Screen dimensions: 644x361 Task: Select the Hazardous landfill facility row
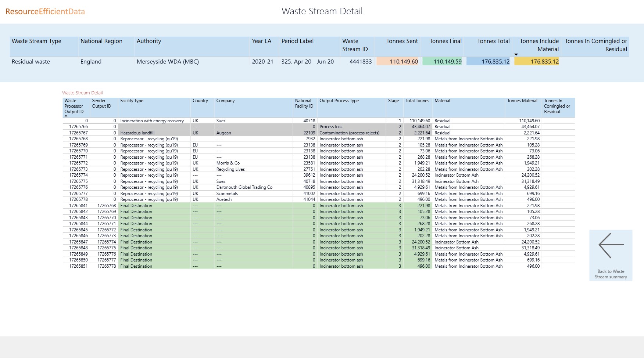tap(137, 133)
